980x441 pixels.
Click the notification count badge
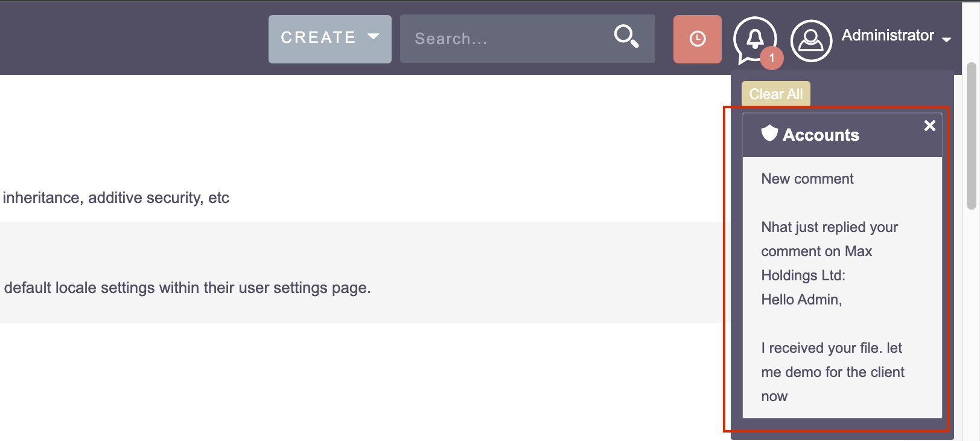coord(772,59)
